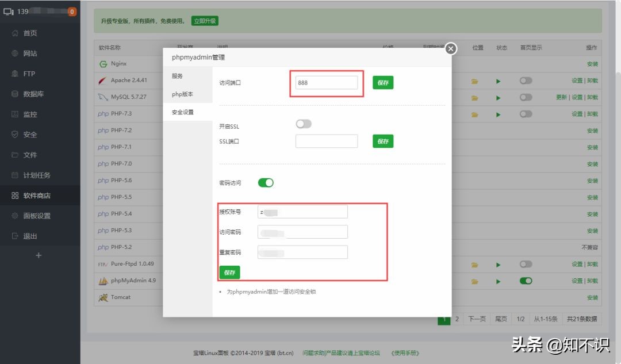Close the phpmyadmin管理 dialog

[451, 49]
